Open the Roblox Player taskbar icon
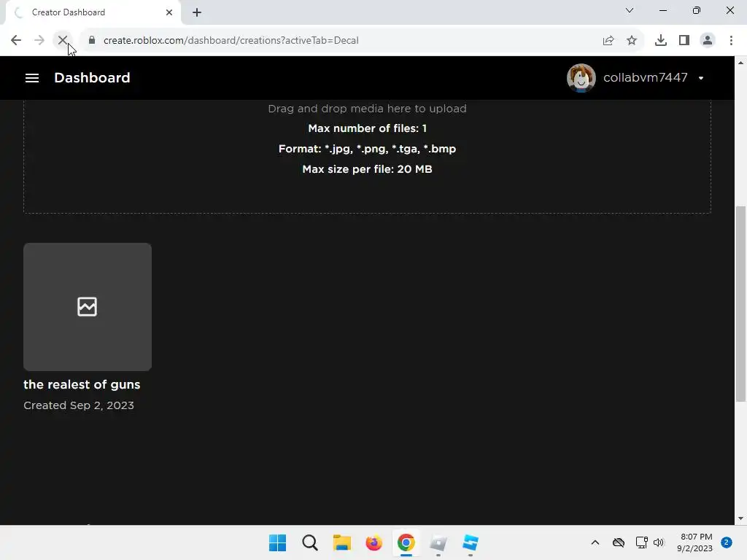747x560 pixels. tap(438, 542)
